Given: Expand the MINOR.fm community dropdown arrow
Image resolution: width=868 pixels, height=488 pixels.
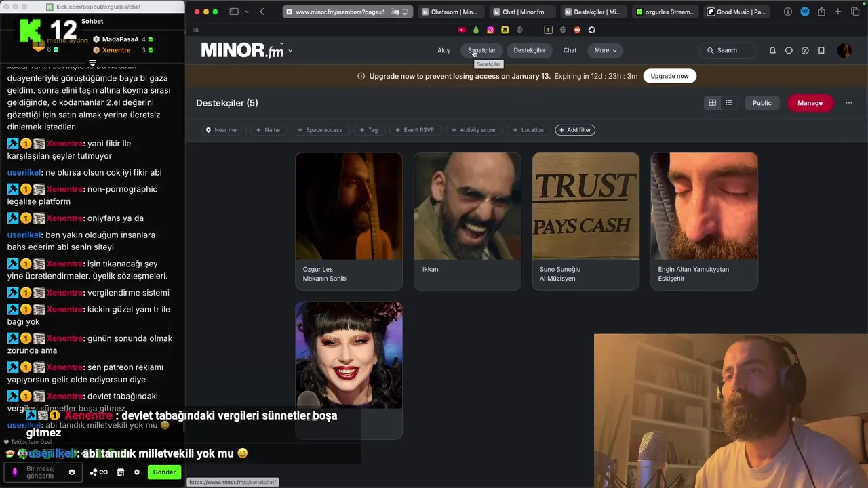Looking at the screenshot, I should tap(290, 51).
